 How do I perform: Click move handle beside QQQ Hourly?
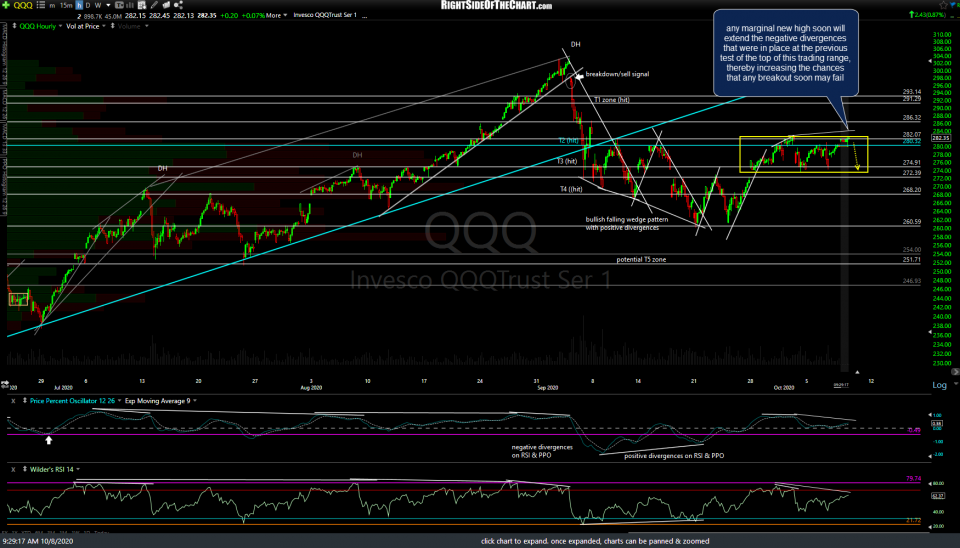point(14,26)
